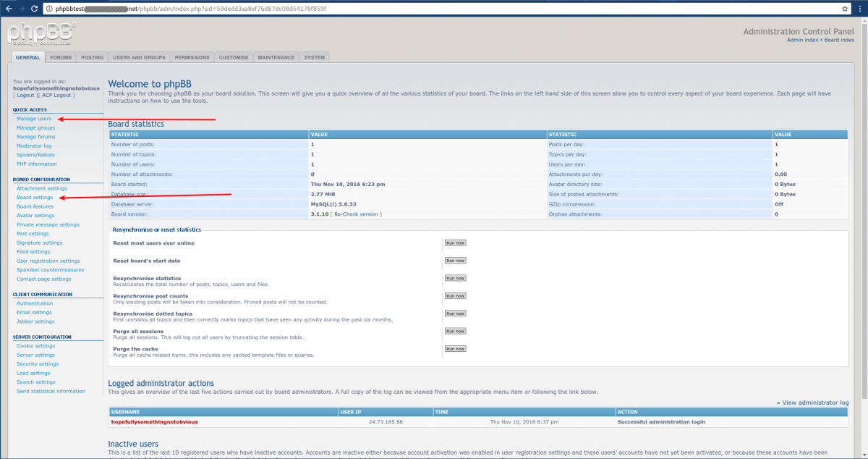
Task: Open the Permissions tab
Action: click(192, 57)
